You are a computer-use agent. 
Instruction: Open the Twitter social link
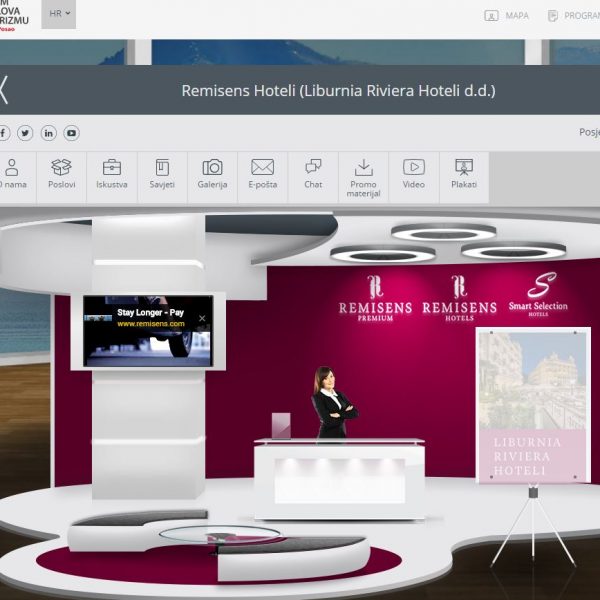[x=25, y=133]
